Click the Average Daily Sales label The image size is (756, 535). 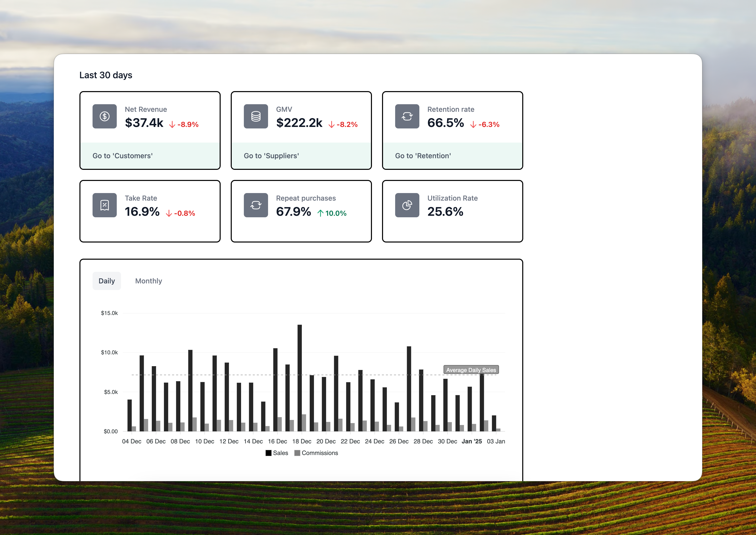[471, 370]
